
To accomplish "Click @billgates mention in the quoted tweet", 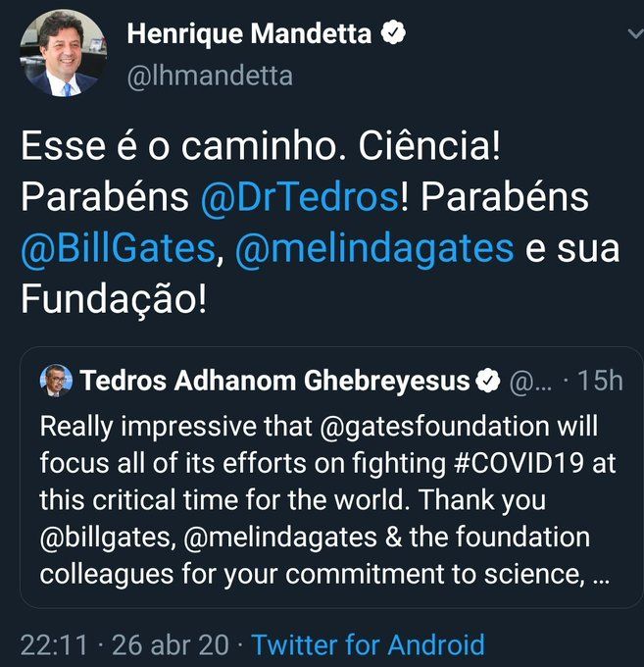I will [101, 537].
